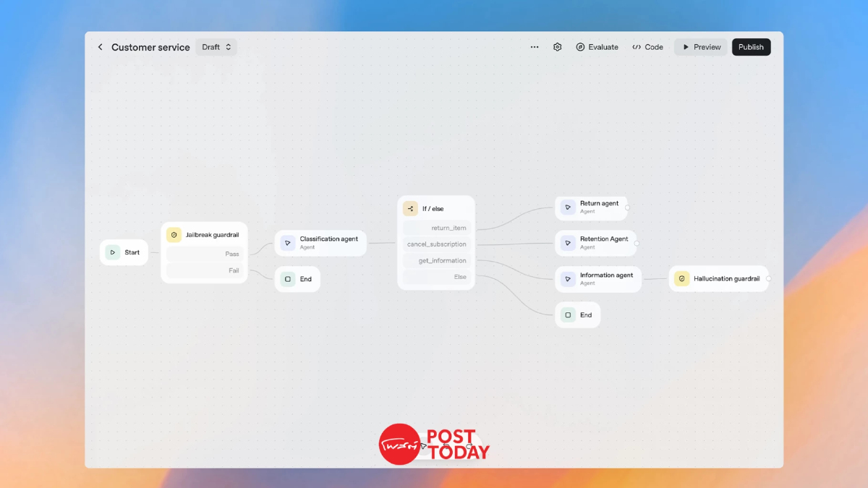Click the Evaluate button
868x488 pixels.
(x=597, y=47)
